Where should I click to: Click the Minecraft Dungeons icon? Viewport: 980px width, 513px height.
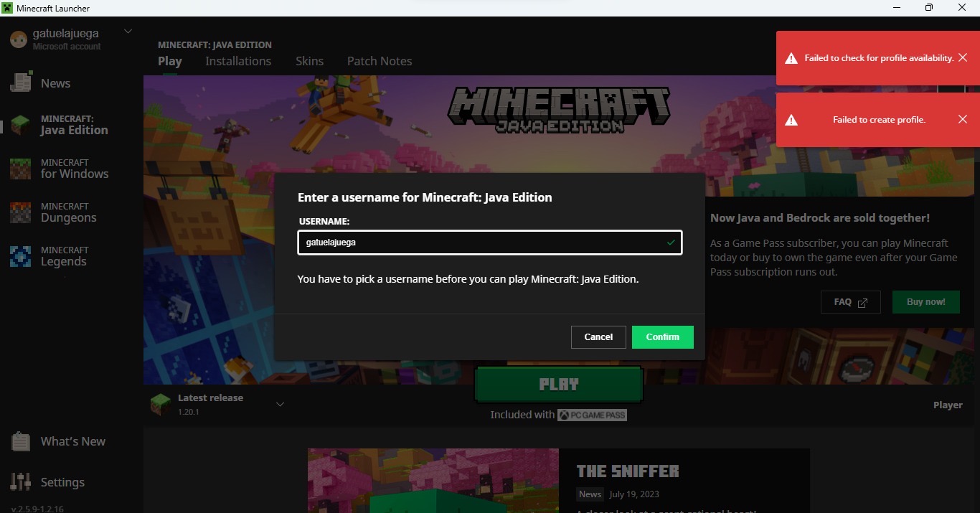point(21,213)
